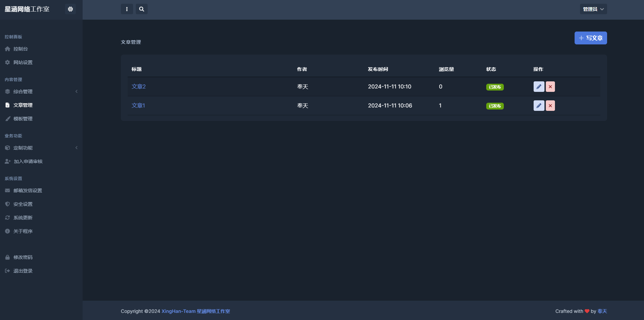Open the three-dot menu in top bar
The image size is (644, 320).
[x=127, y=9]
